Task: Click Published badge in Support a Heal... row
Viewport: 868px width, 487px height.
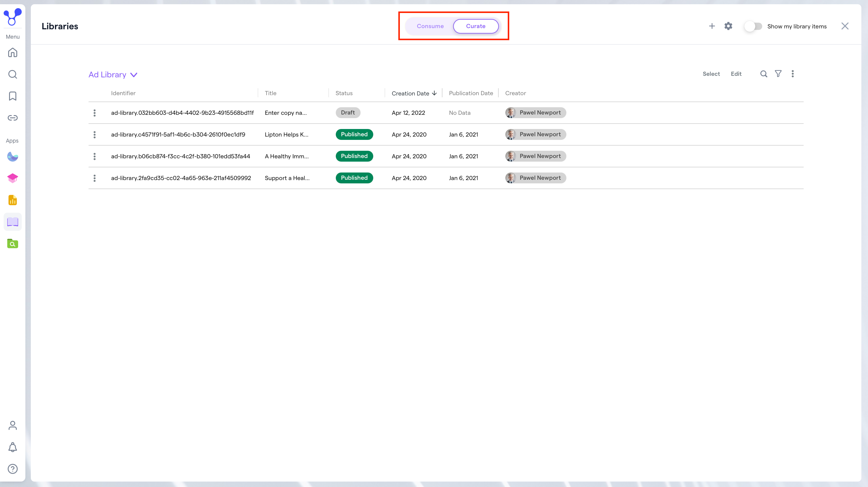Action: pos(354,178)
